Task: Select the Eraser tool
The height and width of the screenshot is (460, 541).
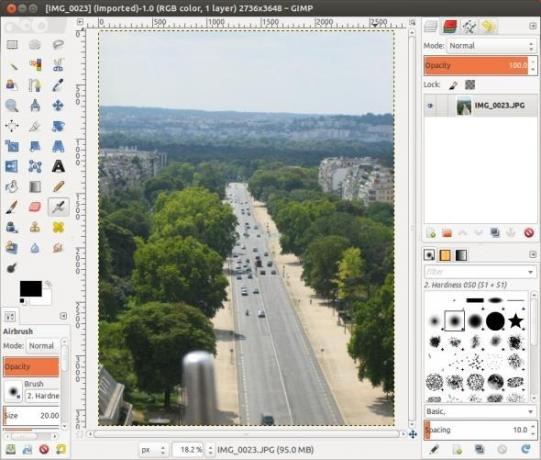Action: point(35,207)
